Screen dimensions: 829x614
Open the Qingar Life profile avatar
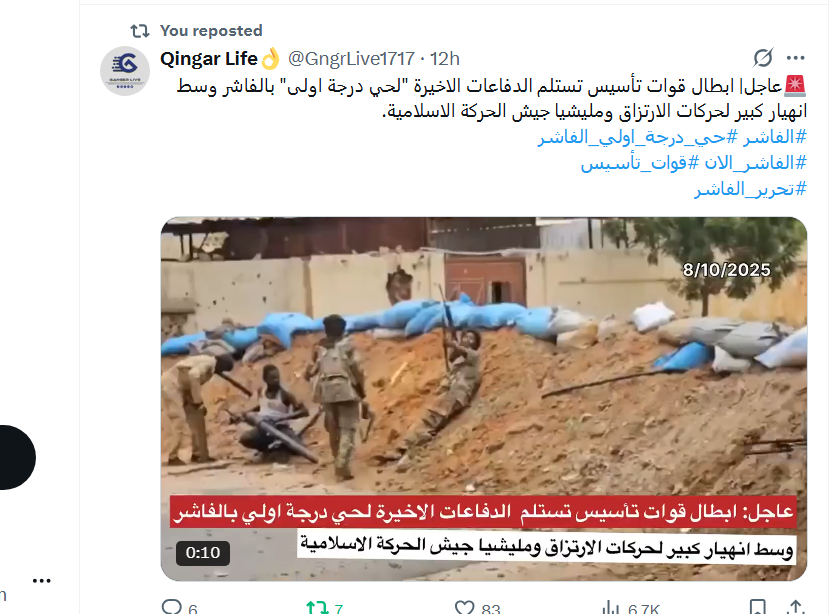click(x=125, y=71)
